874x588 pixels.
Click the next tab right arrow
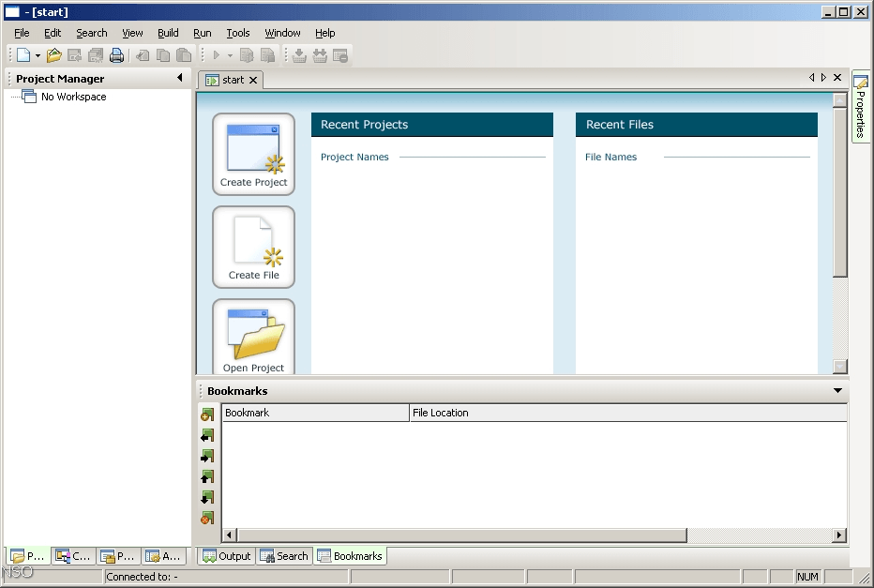coord(824,78)
